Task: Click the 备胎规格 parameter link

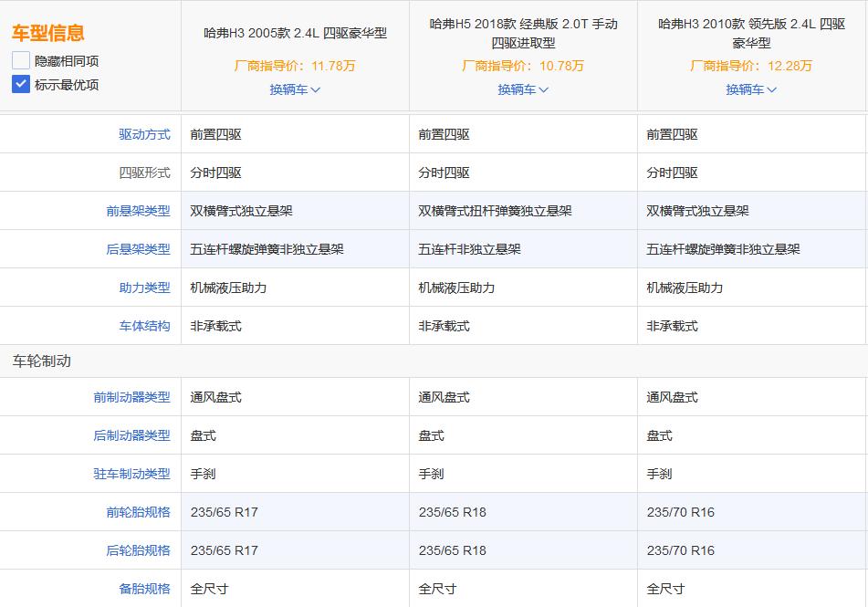Action: (x=146, y=589)
